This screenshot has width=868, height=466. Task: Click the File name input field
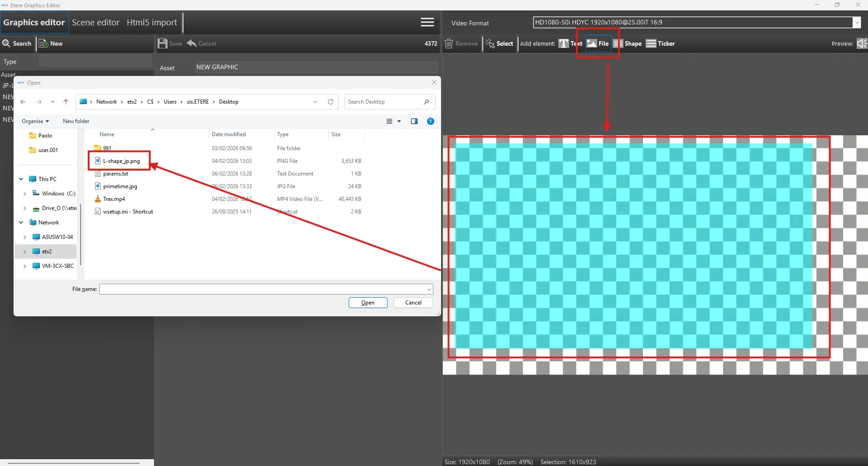click(263, 289)
